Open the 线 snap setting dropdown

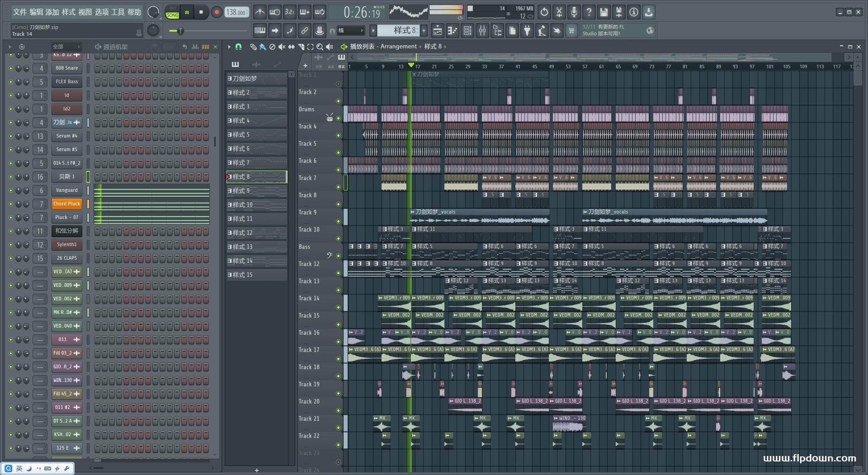[x=351, y=31]
